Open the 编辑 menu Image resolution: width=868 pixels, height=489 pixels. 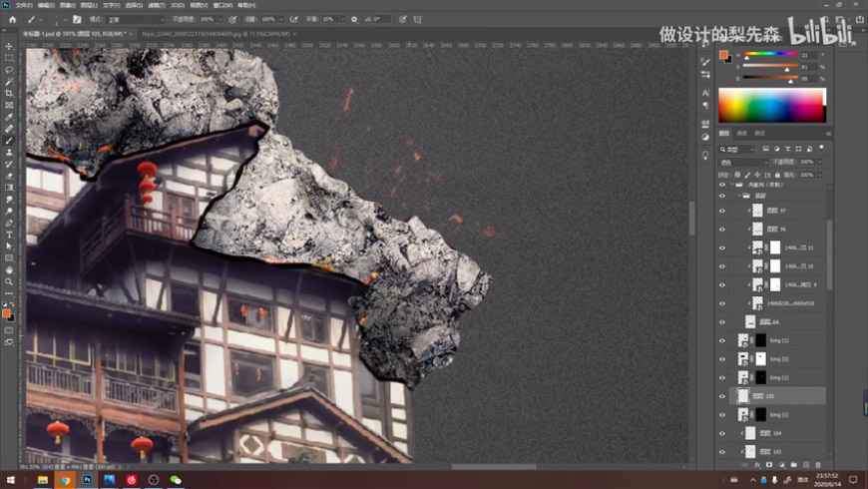point(45,5)
